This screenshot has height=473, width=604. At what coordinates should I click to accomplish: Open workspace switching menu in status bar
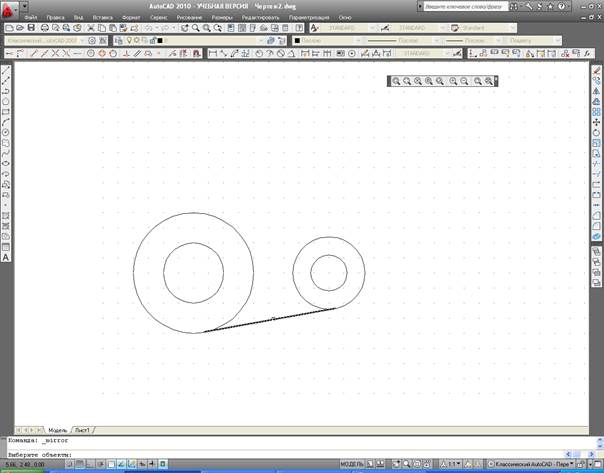pyautogui.click(x=531, y=464)
